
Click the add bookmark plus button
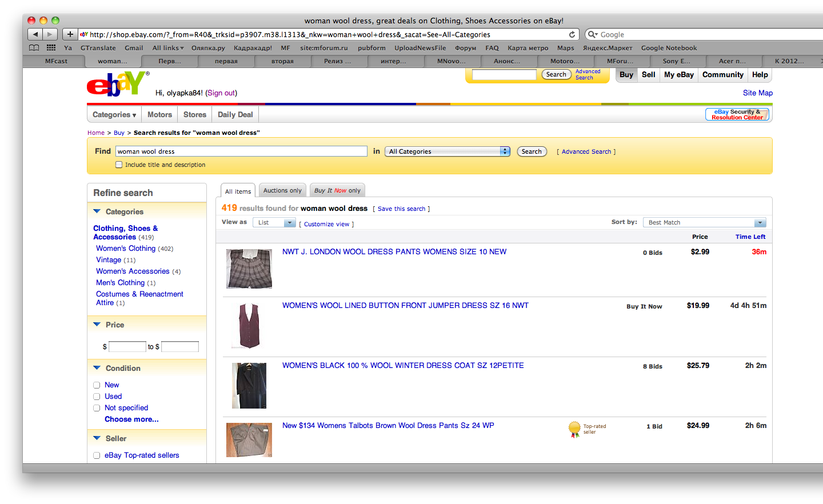coord(70,34)
